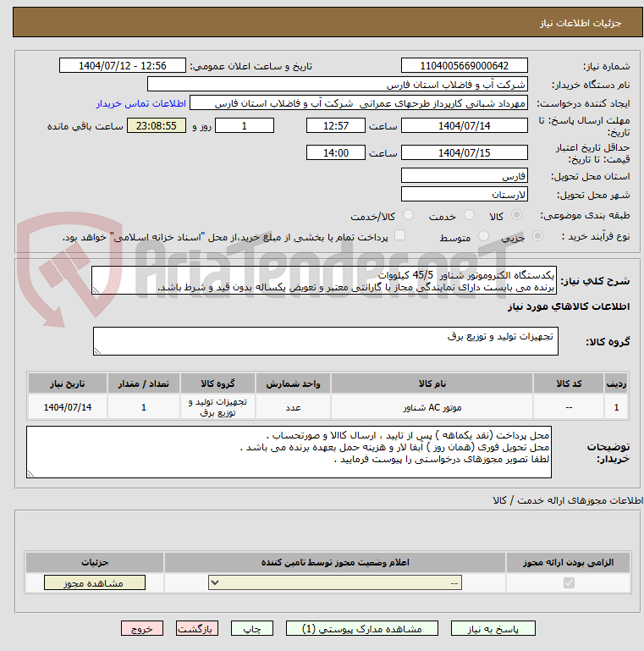This screenshot has height=651, width=644.
Task: Toggle the الزامی بودن ارائه مجوز checkbox
Action: pos(569,583)
